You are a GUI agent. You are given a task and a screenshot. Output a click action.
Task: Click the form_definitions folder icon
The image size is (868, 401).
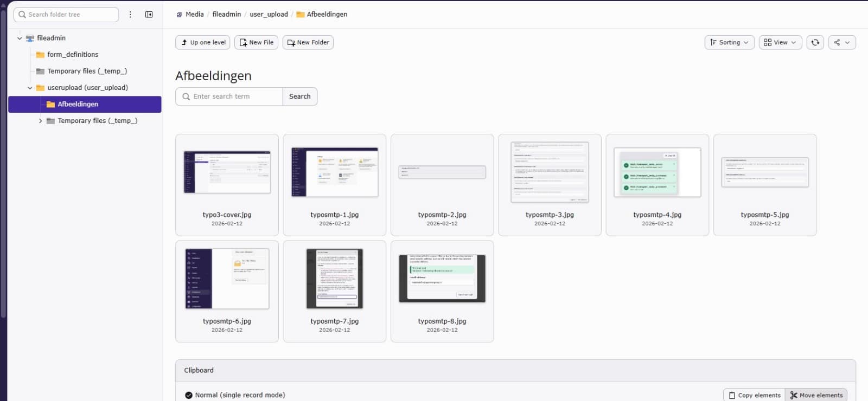pyautogui.click(x=40, y=55)
